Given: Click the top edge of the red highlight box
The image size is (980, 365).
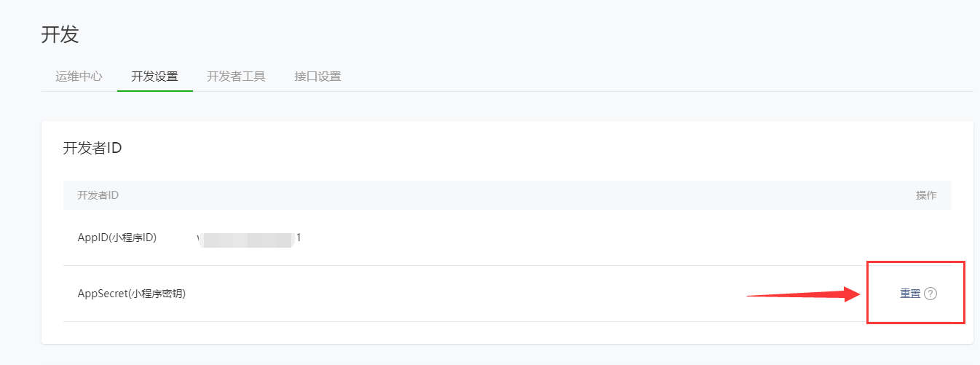Looking at the screenshot, I should click(916, 262).
